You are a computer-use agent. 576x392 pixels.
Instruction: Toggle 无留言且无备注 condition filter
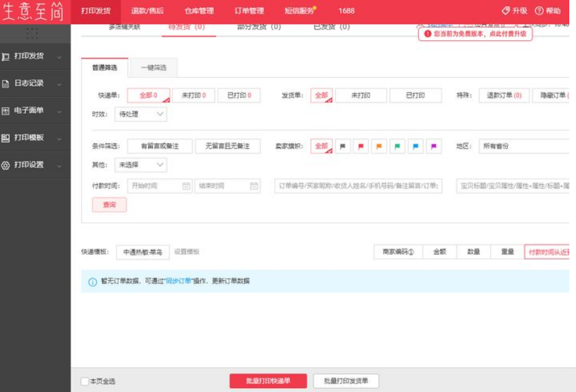(228, 146)
